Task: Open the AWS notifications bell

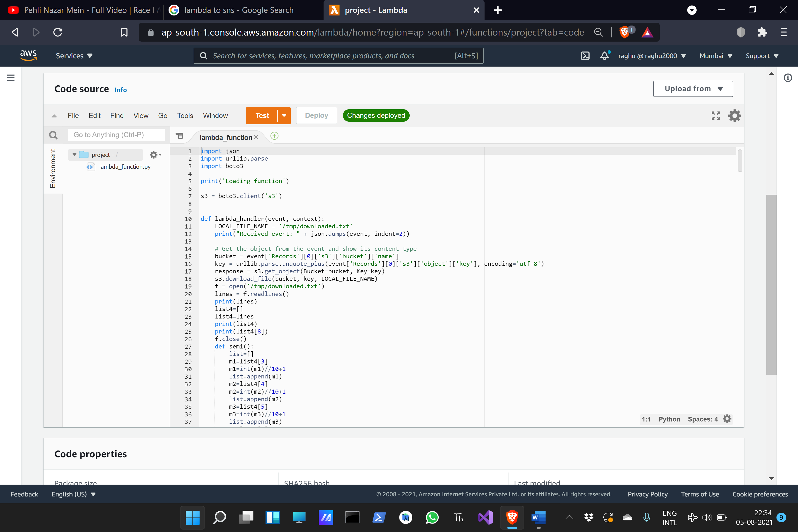Action: (x=605, y=56)
